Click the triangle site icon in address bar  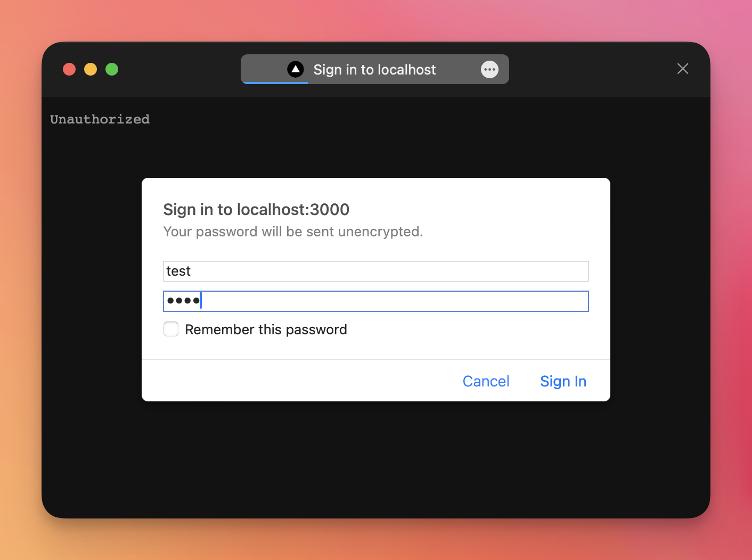(295, 69)
